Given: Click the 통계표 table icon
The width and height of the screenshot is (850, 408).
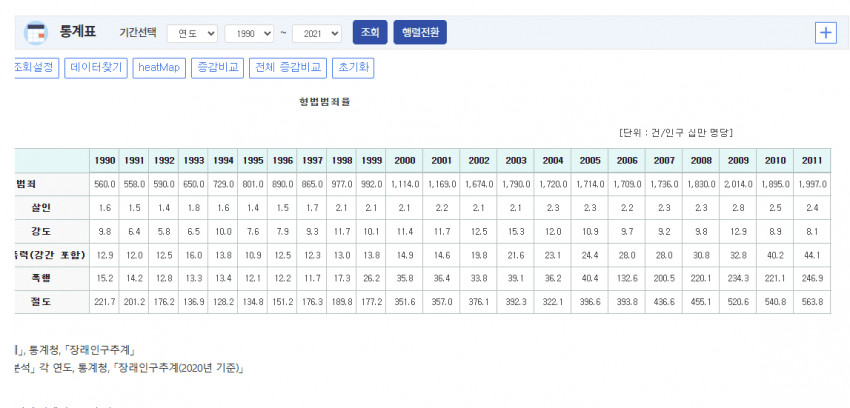Looking at the screenshot, I should tap(35, 32).
